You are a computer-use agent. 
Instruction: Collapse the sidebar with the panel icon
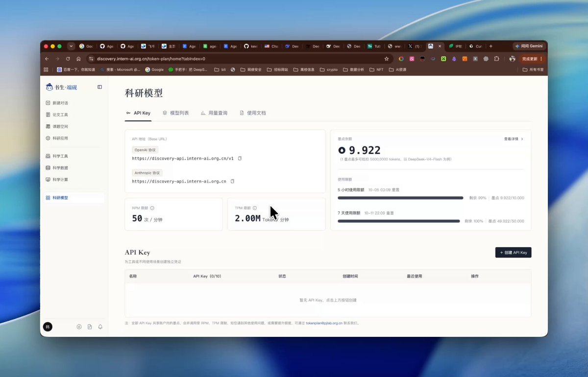100,87
